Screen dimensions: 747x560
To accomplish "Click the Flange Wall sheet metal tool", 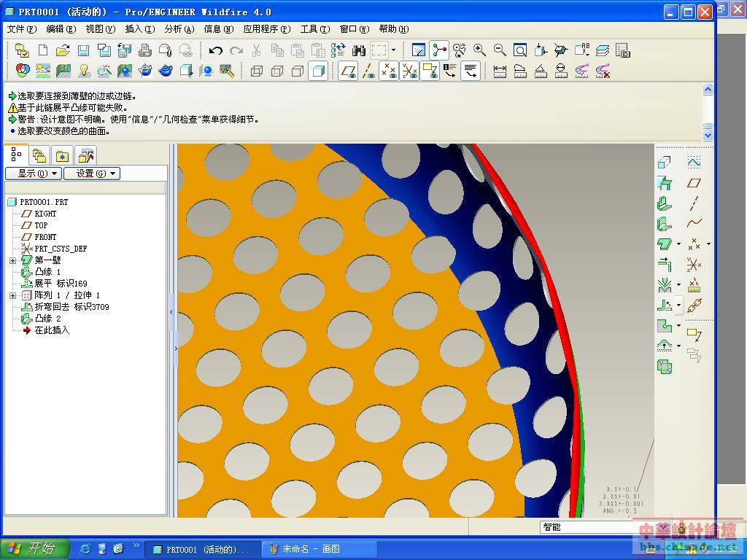I will 665,224.
